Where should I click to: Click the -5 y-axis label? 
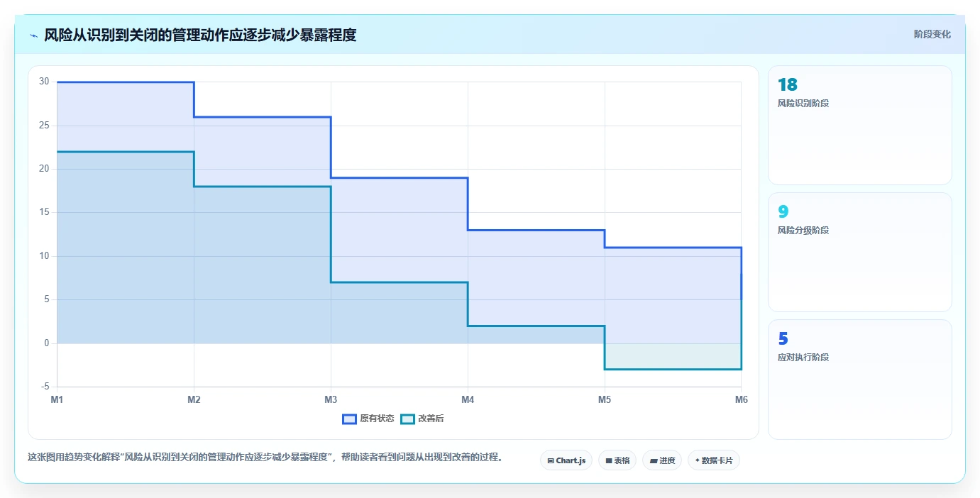(45, 387)
